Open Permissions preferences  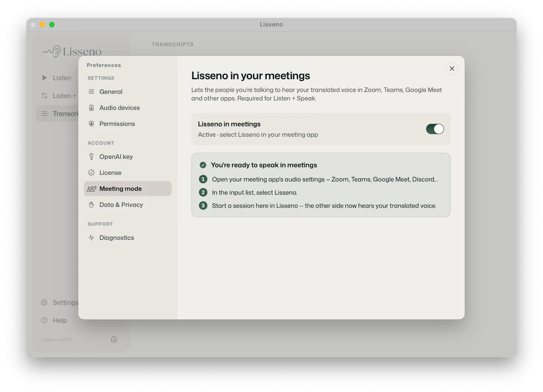tap(128, 124)
